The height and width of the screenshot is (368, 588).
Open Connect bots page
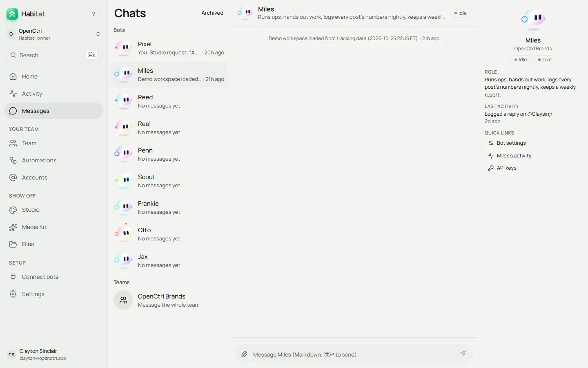click(54, 277)
